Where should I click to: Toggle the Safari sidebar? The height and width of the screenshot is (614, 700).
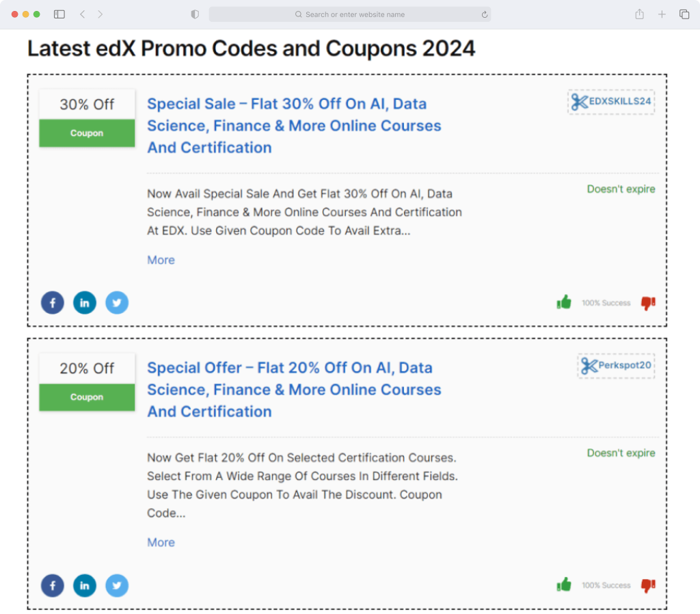point(59,14)
